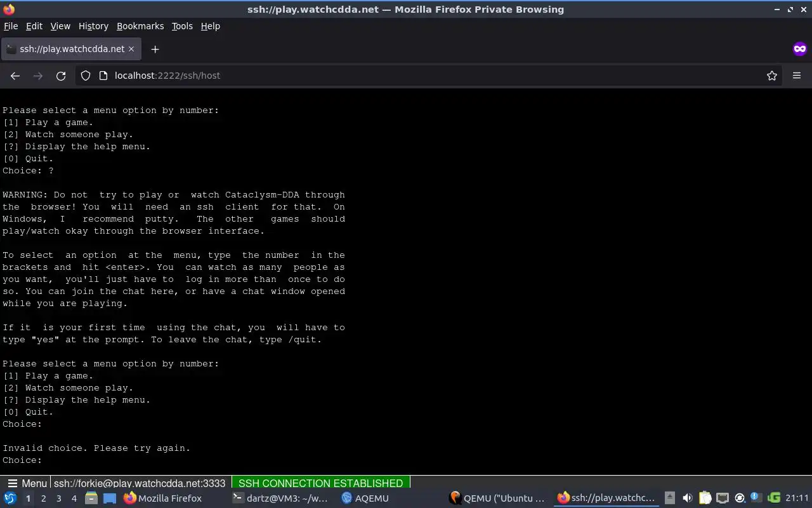The image size is (812, 508).
Task: Click the removable media eject tray icon
Action: tap(670, 498)
